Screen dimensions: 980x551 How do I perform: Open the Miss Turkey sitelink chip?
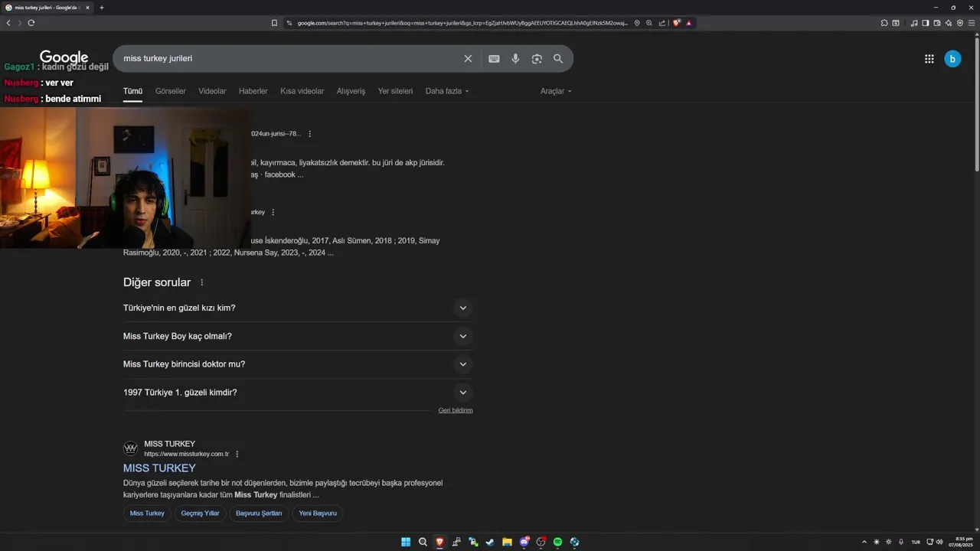click(x=147, y=514)
